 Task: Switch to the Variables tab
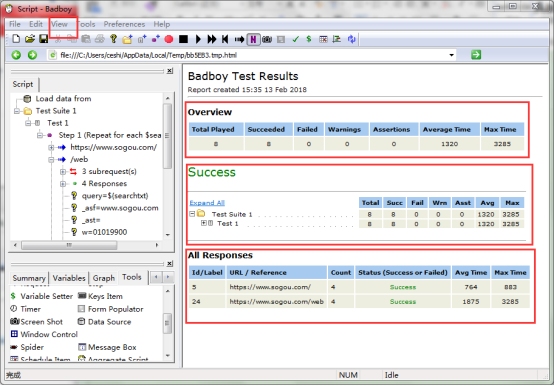pos(69,278)
